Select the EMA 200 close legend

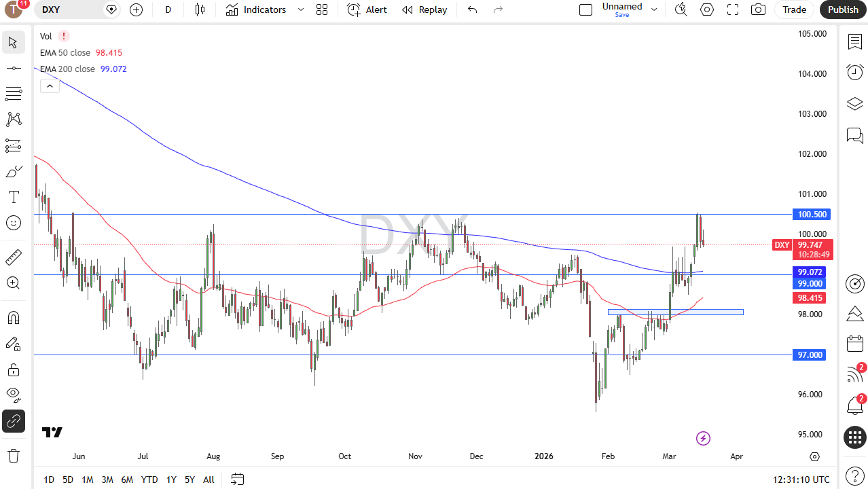[68, 69]
